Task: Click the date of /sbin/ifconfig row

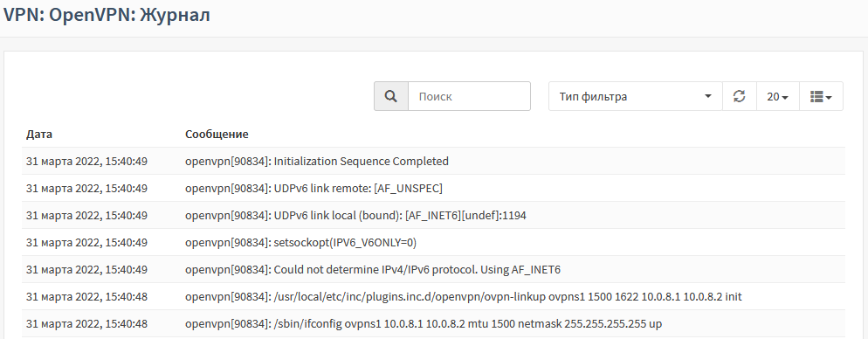Action: 87,324
